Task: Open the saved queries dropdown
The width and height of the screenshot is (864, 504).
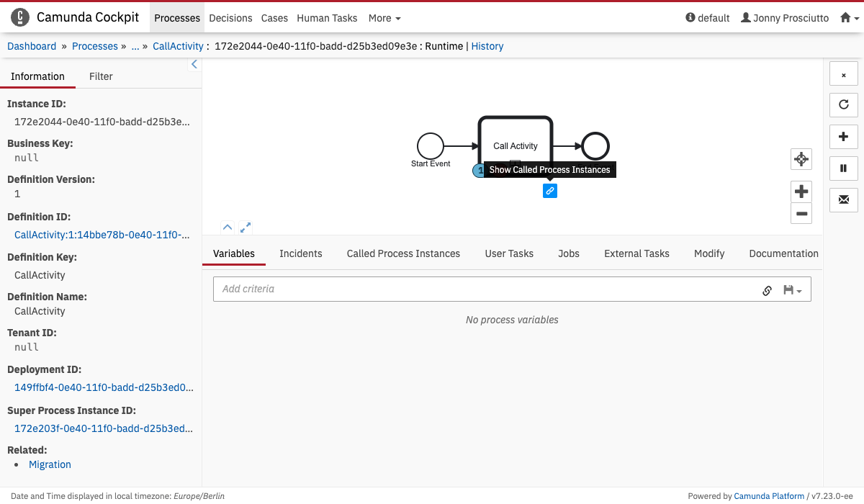Action: click(x=792, y=290)
